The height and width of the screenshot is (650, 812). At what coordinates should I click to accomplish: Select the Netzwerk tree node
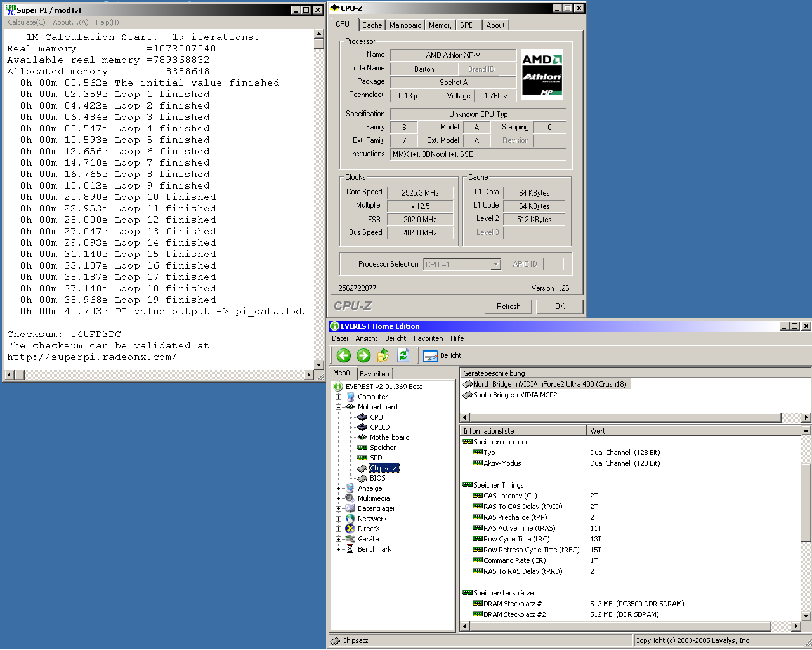[x=372, y=519]
